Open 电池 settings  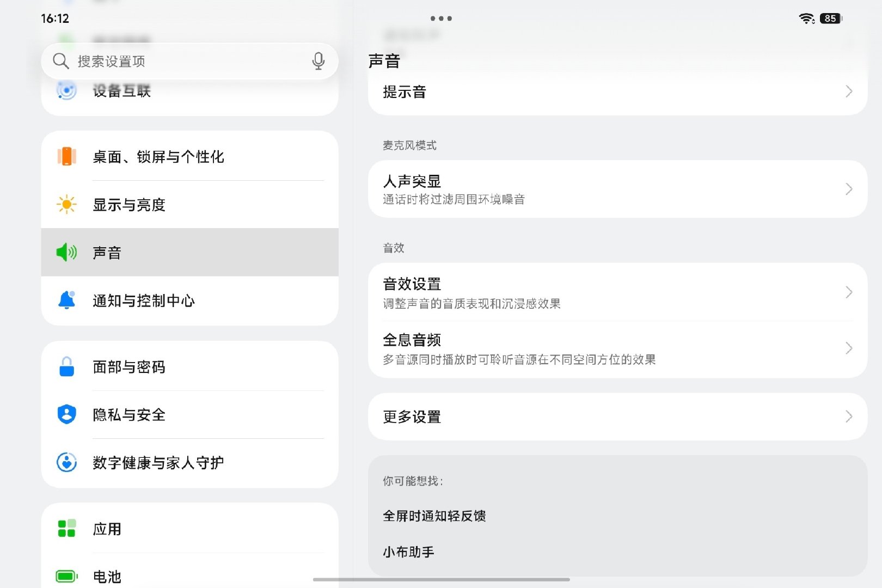[189, 571]
